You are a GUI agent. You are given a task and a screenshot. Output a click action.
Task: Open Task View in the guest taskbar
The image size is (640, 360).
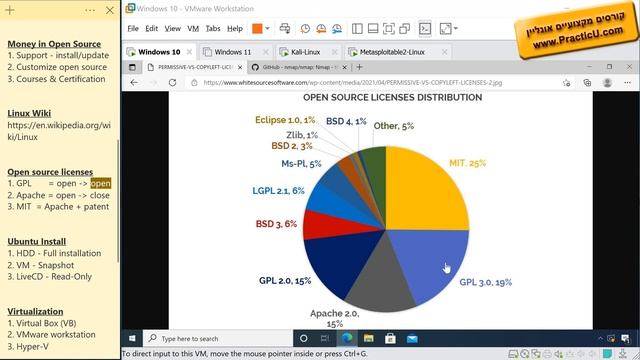325,338
